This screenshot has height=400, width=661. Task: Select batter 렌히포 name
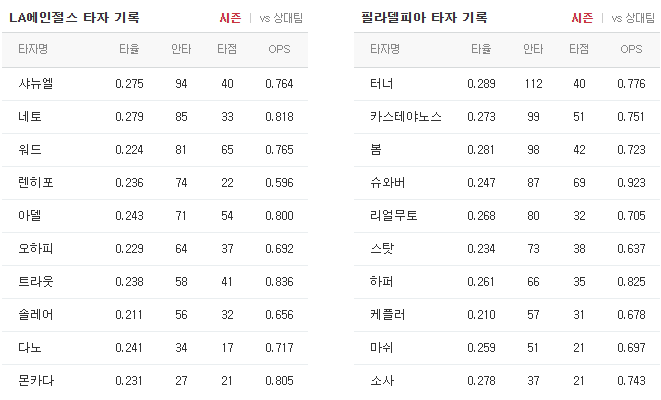(36, 183)
